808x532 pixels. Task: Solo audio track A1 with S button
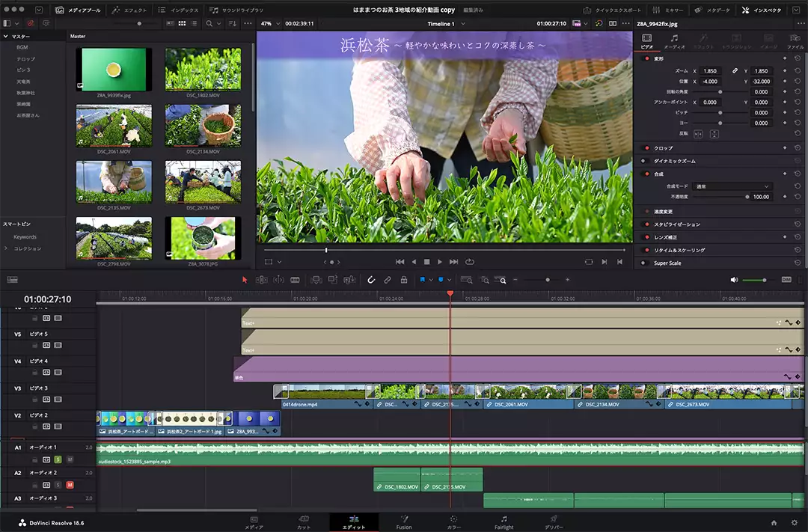(58, 459)
